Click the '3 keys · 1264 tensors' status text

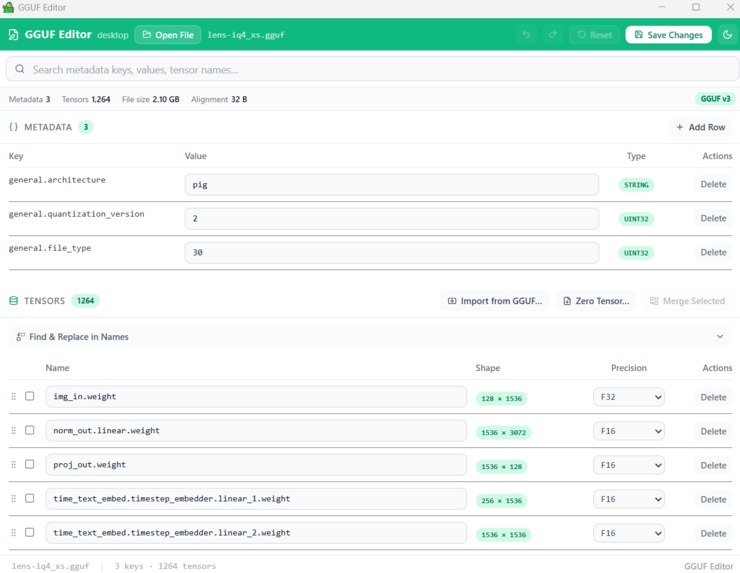tap(165, 566)
